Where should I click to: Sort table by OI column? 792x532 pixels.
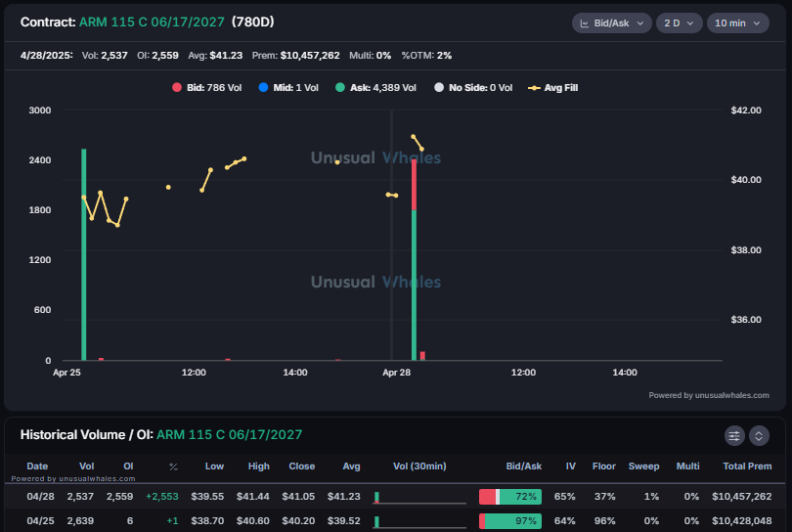(x=128, y=466)
